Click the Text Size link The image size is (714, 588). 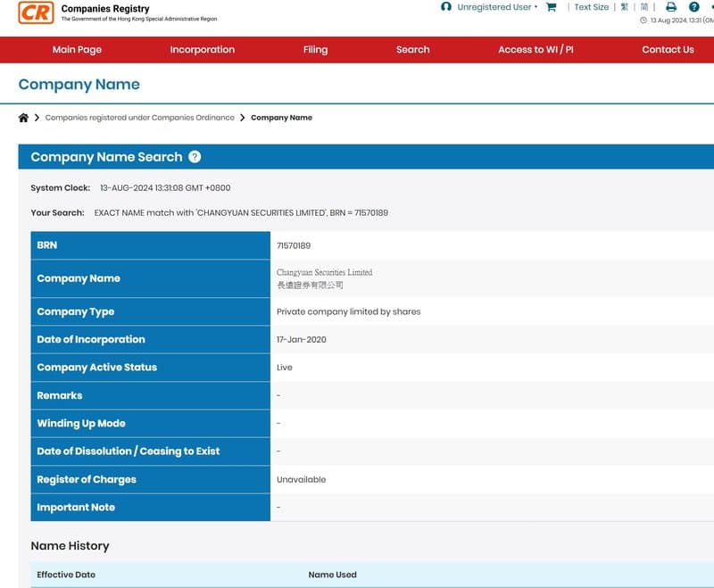pyautogui.click(x=592, y=7)
